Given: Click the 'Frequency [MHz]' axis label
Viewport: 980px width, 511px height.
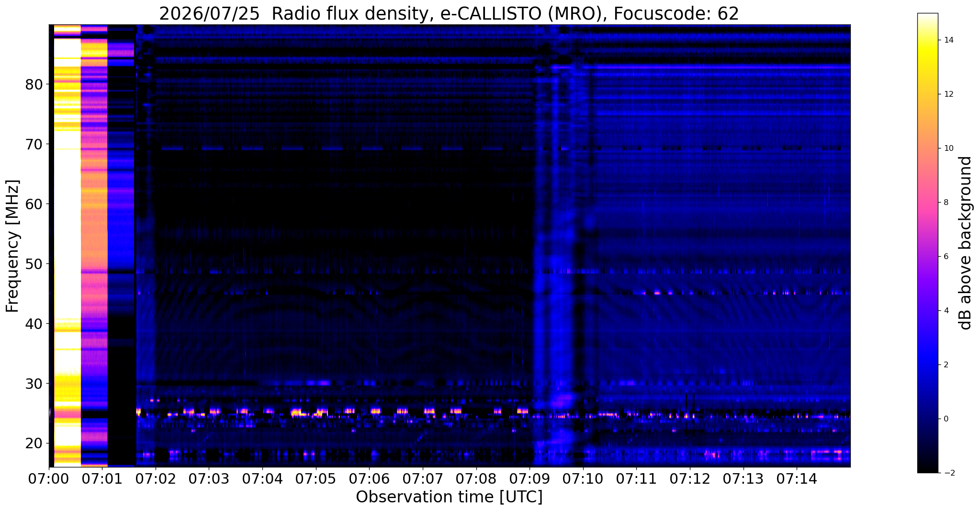Looking at the screenshot, I should (x=12, y=246).
